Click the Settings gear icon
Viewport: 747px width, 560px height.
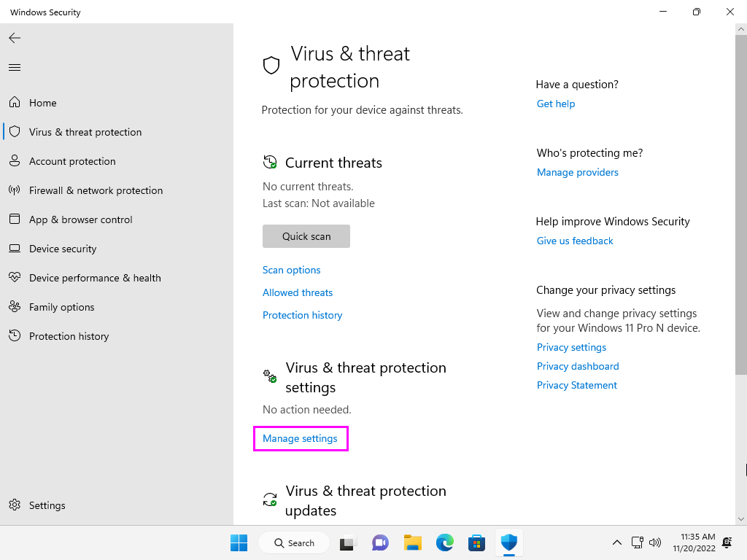tap(15, 505)
